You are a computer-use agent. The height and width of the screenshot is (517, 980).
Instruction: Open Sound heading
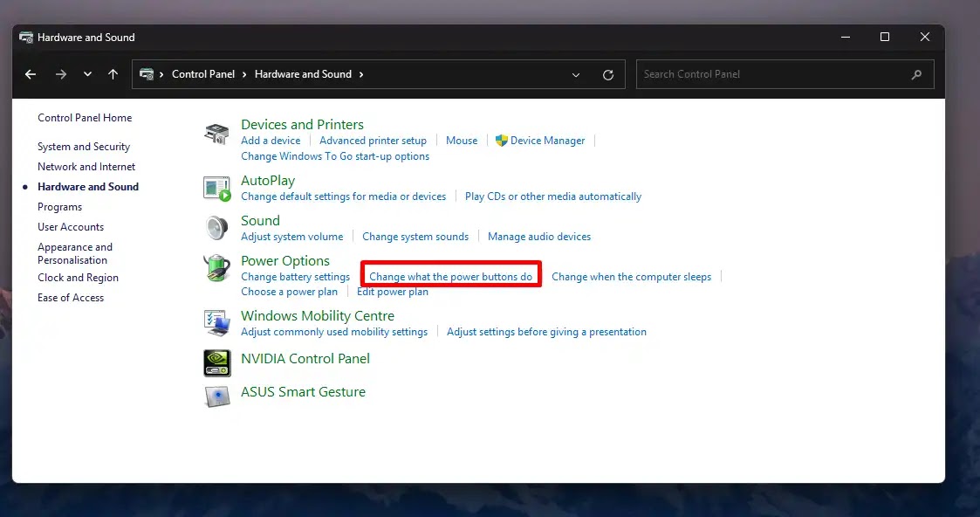pyautogui.click(x=261, y=221)
